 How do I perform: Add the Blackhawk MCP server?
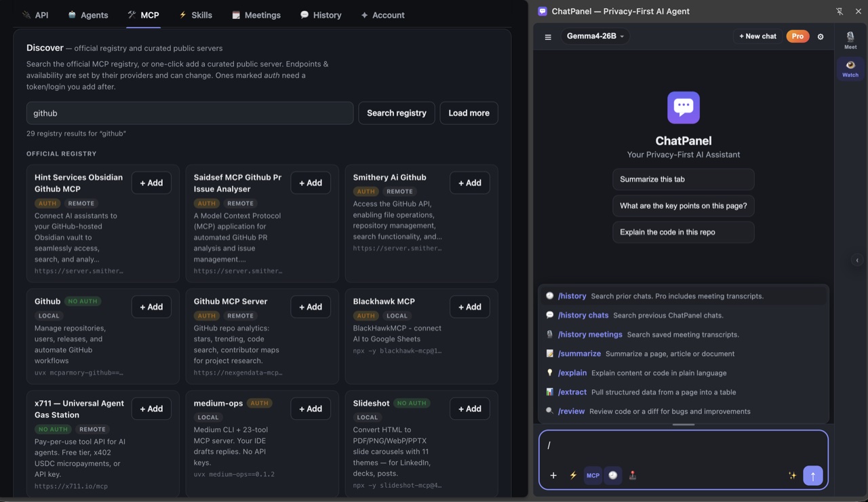[469, 307]
